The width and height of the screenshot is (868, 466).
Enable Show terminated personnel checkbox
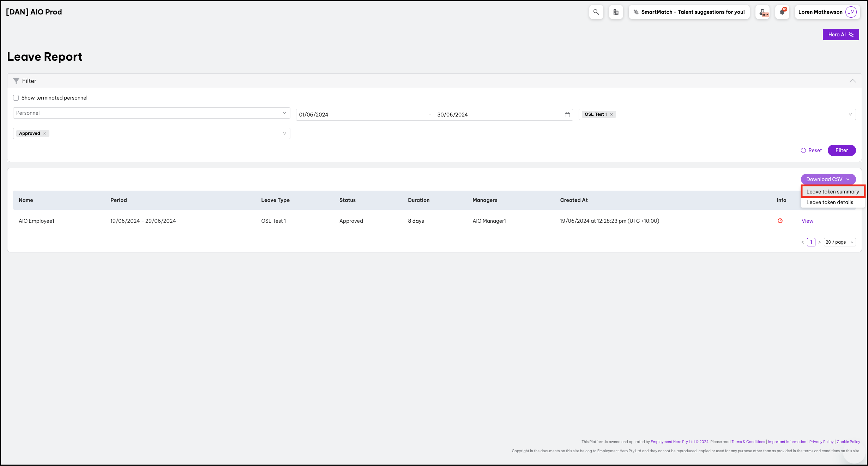pos(16,98)
